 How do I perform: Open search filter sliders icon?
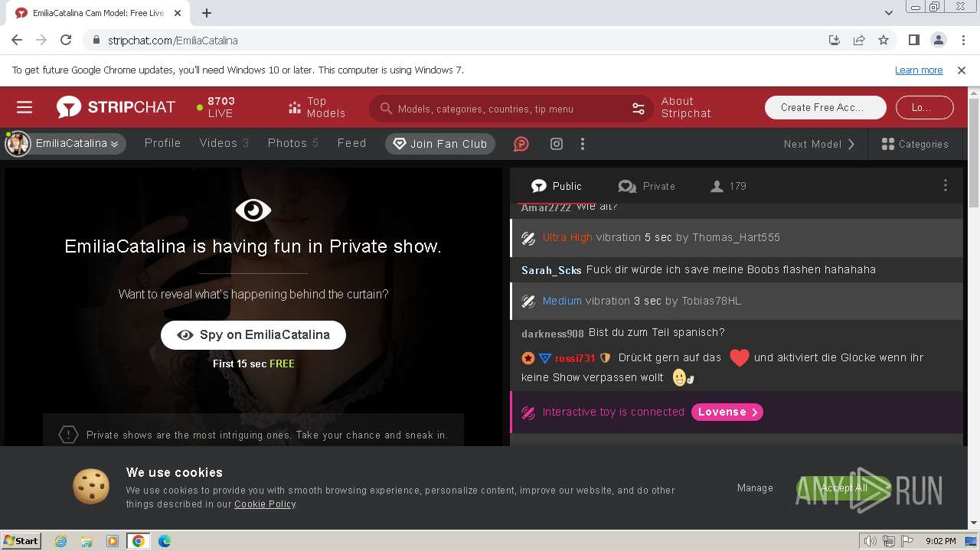[x=639, y=109]
